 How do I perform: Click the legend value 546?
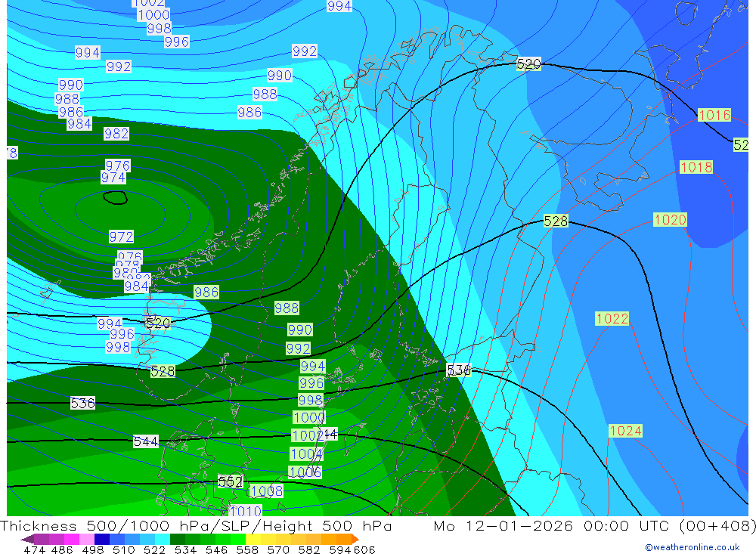pyautogui.click(x=216, y=549)
